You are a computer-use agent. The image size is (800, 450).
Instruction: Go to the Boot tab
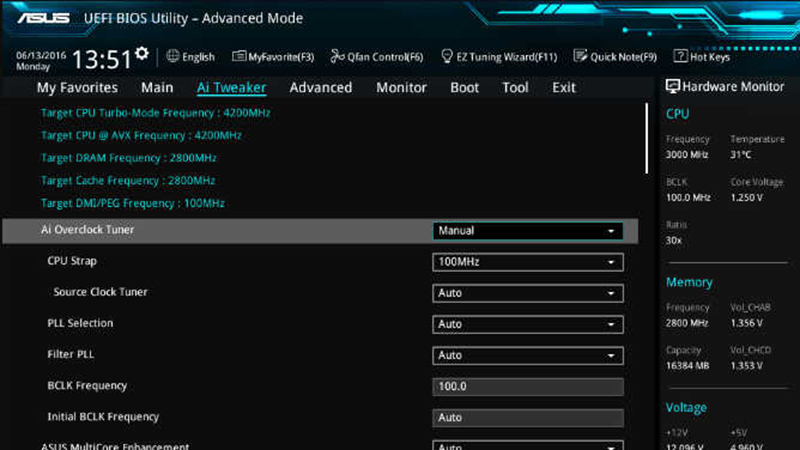pos(464,88)
